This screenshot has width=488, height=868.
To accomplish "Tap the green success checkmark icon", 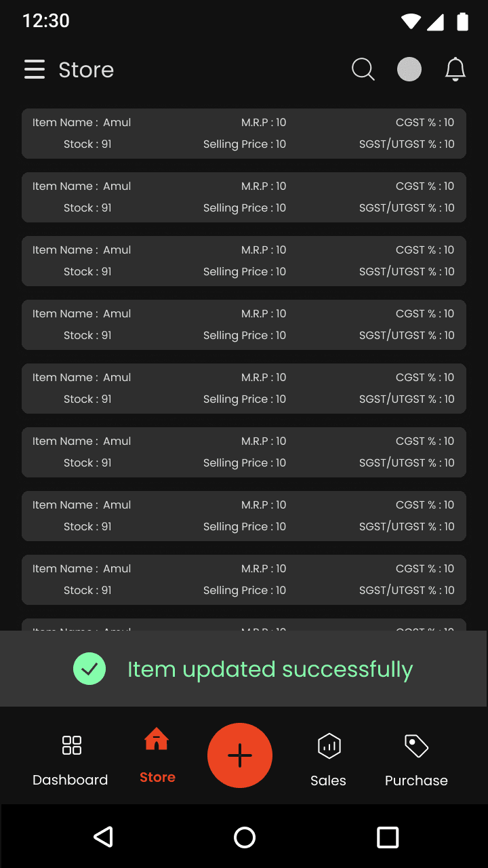I will click(x=89, y=669).
